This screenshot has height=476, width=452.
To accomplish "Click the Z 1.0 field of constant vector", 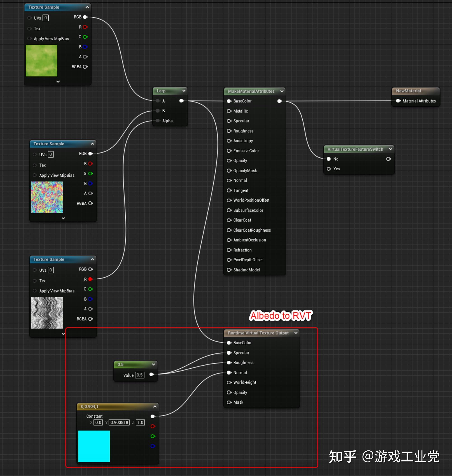I will point(141,422).
